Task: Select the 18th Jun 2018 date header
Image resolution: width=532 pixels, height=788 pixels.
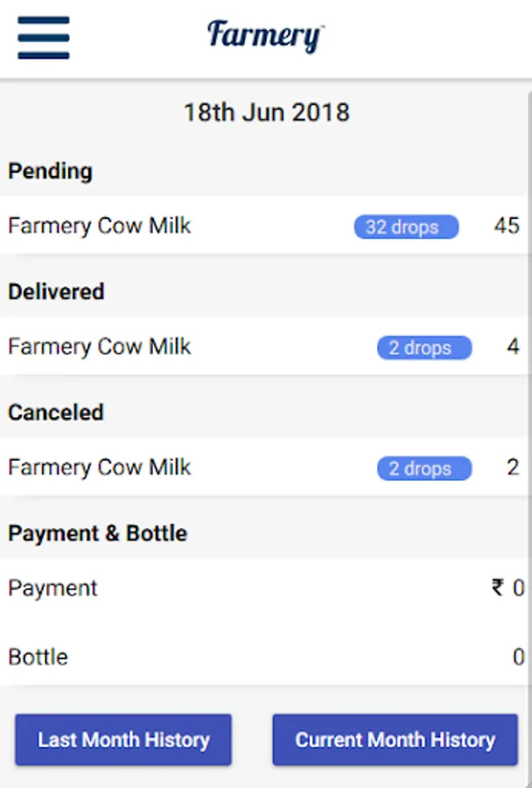Action: (266, 112)
